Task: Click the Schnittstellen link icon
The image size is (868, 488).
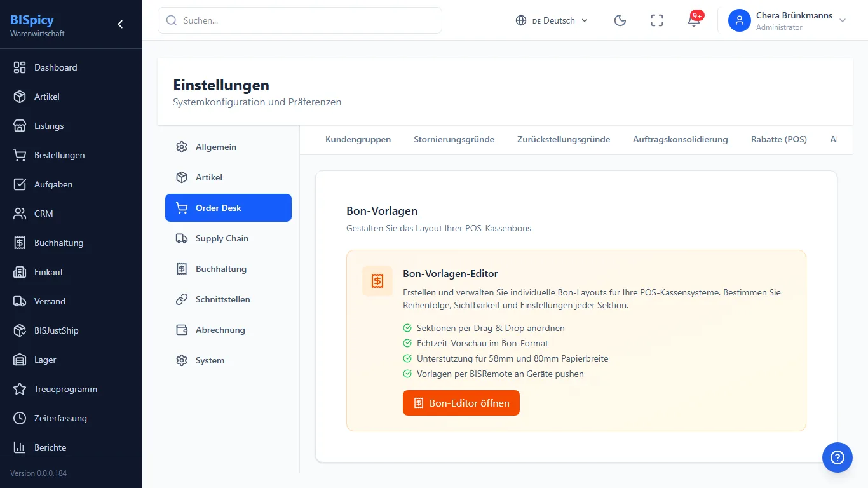Action: [x=182, y=299]
